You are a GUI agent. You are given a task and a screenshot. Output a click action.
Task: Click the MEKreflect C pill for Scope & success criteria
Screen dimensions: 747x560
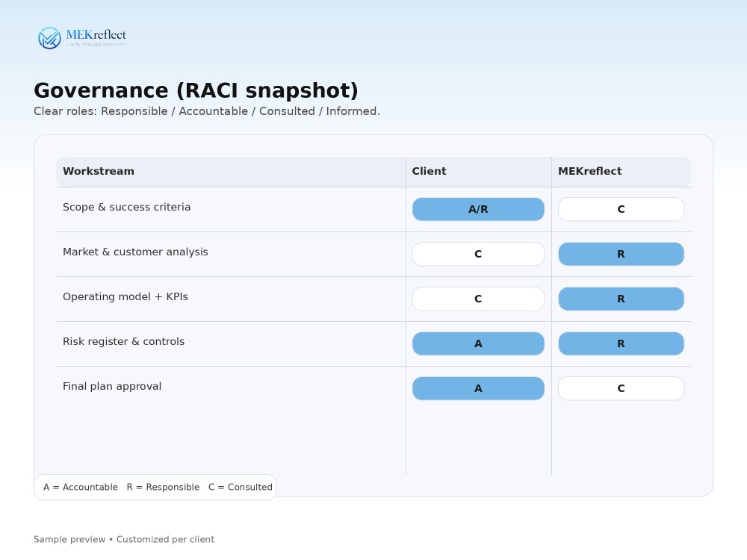coord(622,210)
